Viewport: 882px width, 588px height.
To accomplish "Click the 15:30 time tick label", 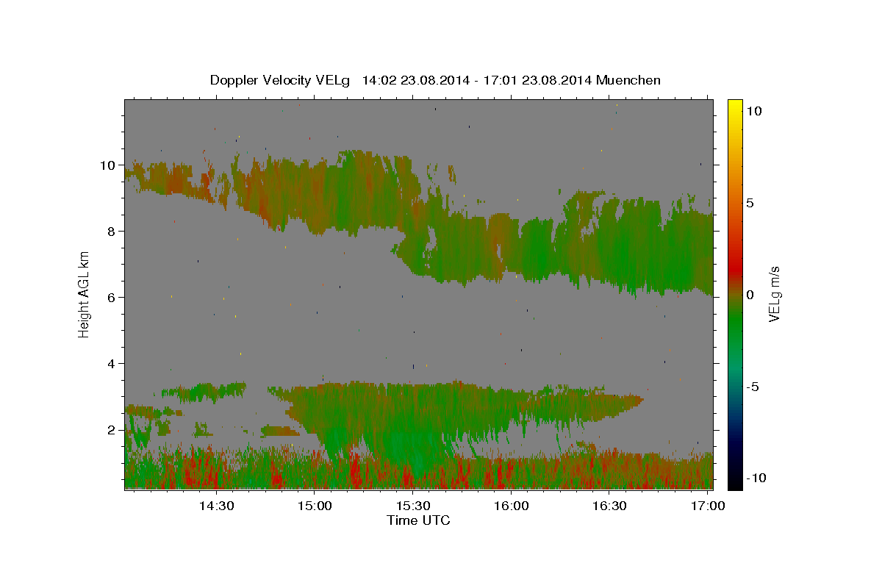I will click(x=414, y=506).
